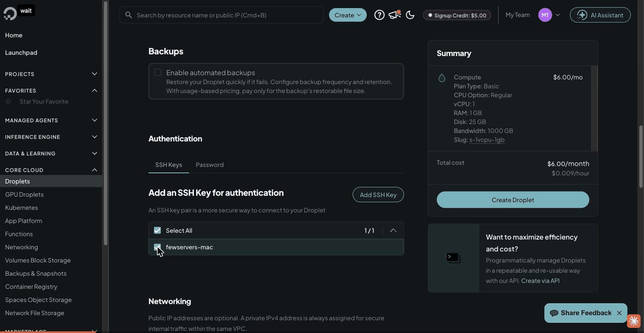This screenshot has width=644, height=333.
Task: Open the Create dropdown button
Action: click(x=348, y=15)
